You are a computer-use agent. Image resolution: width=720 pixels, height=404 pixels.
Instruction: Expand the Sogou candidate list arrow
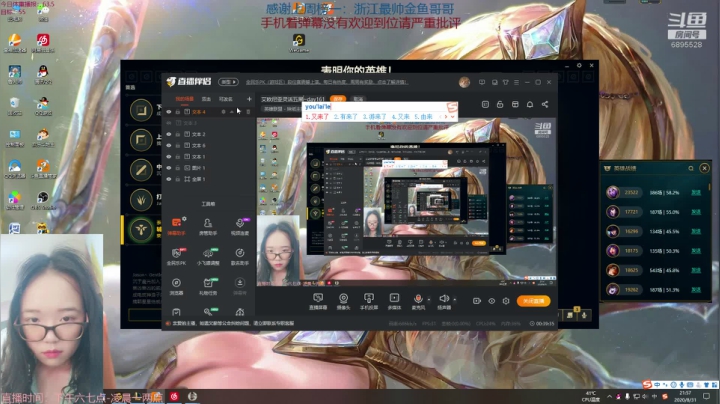453,117
